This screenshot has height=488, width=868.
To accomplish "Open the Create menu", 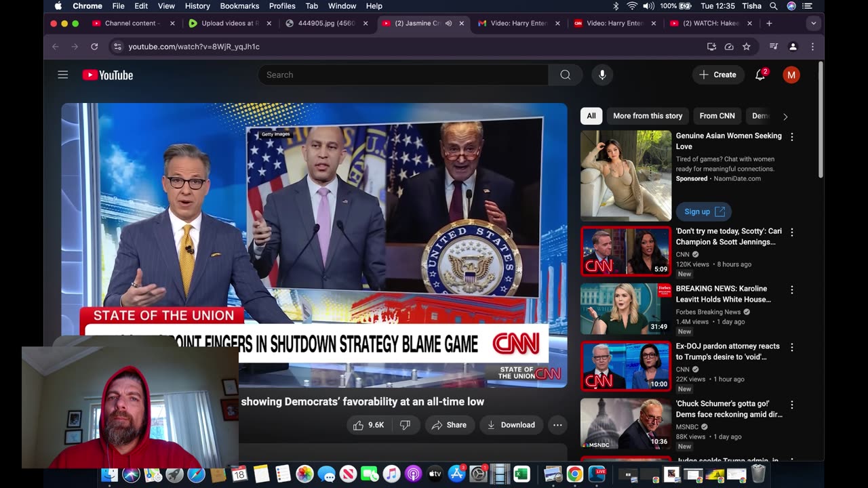I will (718, 75).
